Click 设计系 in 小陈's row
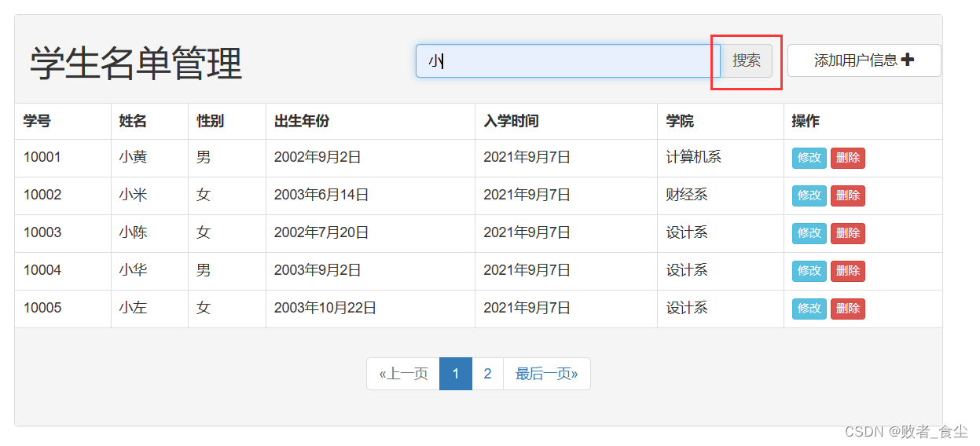The height and width of the screenshot is (446, 980). [687, 232]
